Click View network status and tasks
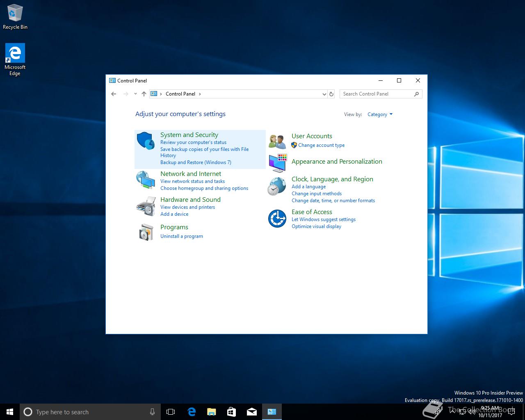This screenshot has width=525, height=420. (192, 181)
